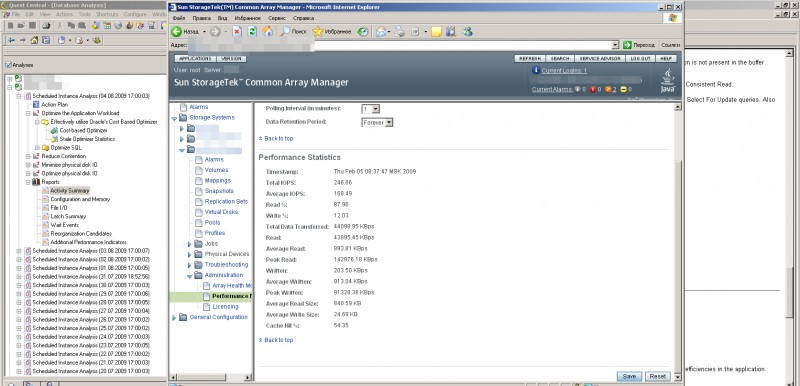Click the IE Forward arrow button
Viewport: 800px width, 386px height.
point(215,32)
